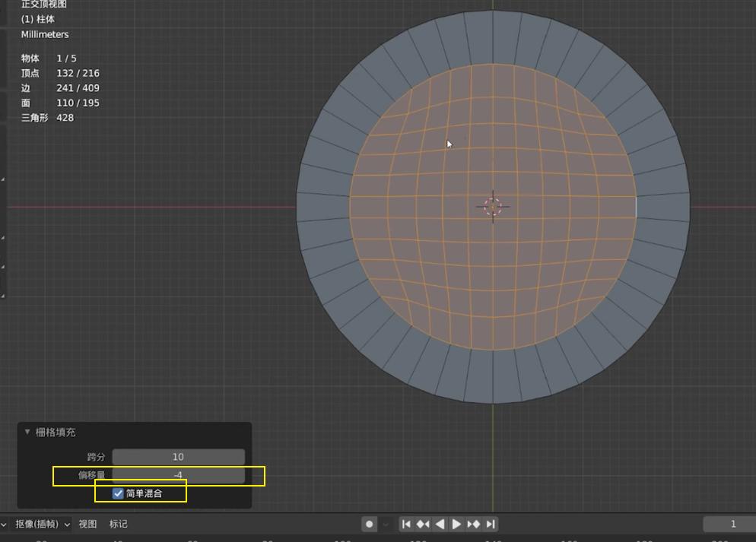Play the animation in reverse
This screenshot has height=542, width=756.
(x=440, y=525)
